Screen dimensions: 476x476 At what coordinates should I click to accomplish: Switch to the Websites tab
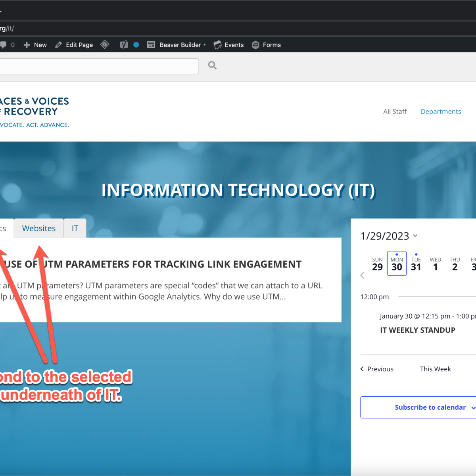click(x=39, y=228)
